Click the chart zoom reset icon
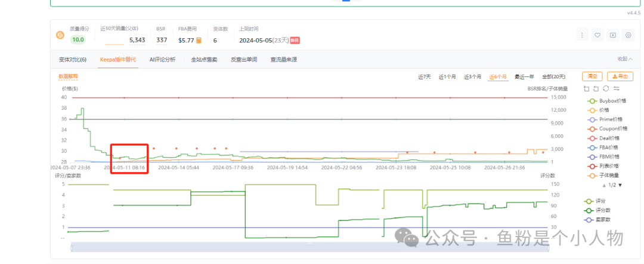Screen dimensions: 644x264 [596, 88]
